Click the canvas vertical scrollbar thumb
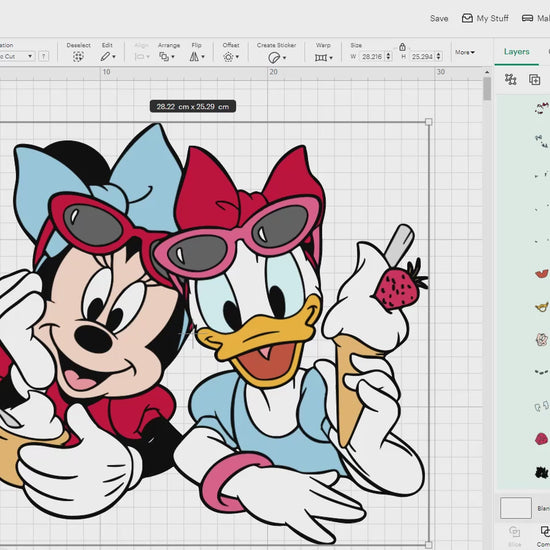 (487, 88)
